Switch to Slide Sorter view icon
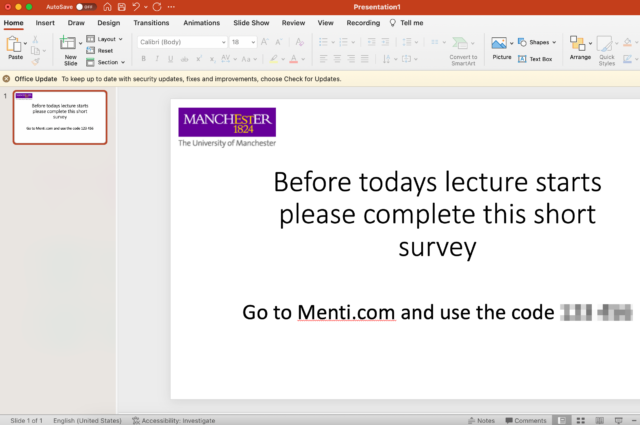 (x=581, y=420)
